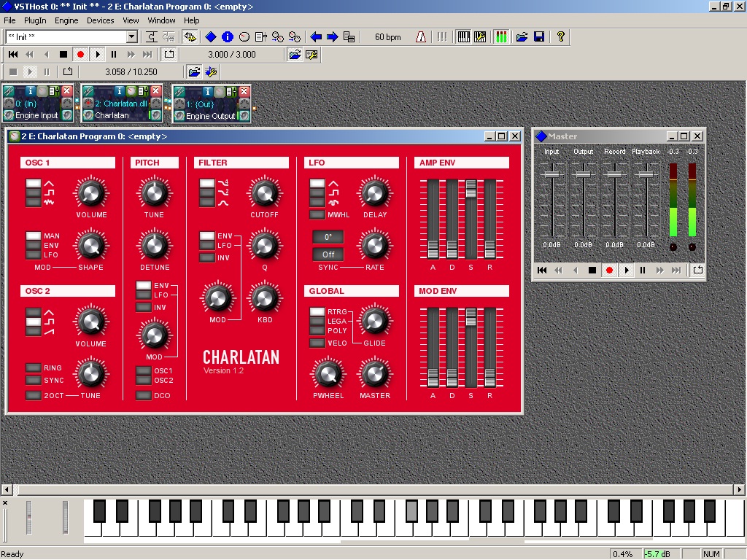Screen dimensions: 747x560
Task: Open the PlugIn menu
Action: 35,20
